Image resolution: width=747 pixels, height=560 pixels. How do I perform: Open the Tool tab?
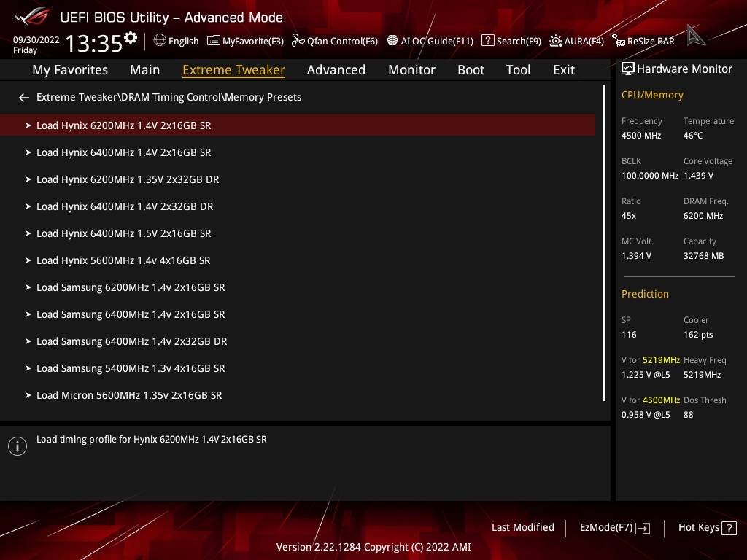(x=518, y=70)
